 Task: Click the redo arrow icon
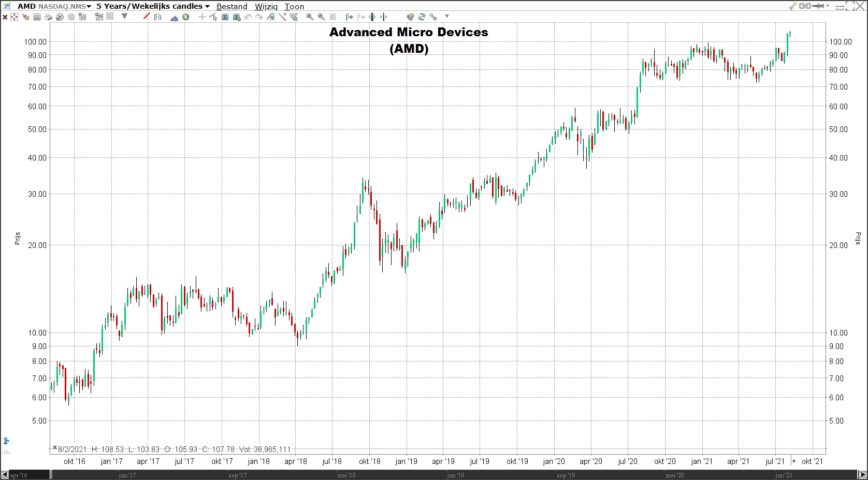point(259,17)
